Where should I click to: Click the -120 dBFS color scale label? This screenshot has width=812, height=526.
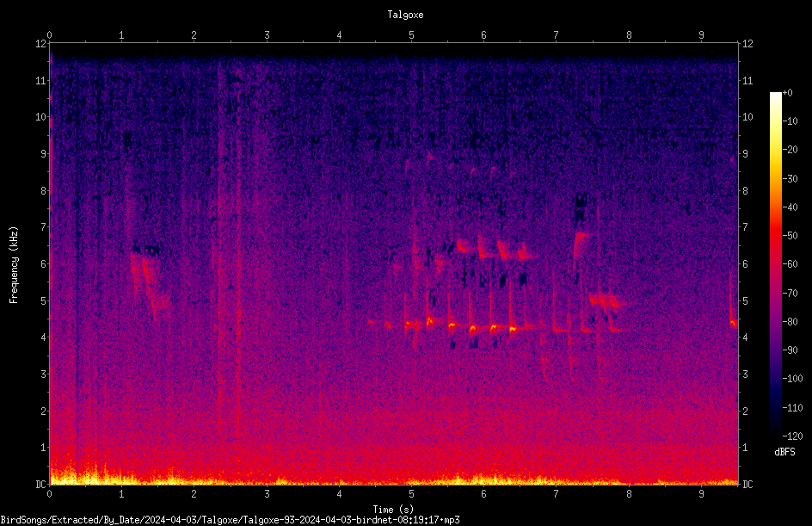[x=792, y=436]
